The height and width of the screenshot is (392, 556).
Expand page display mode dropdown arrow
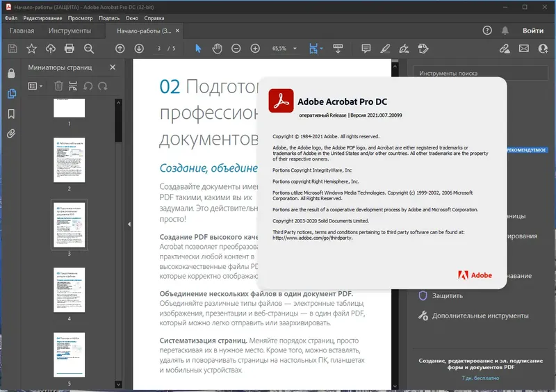coord(321,49)
